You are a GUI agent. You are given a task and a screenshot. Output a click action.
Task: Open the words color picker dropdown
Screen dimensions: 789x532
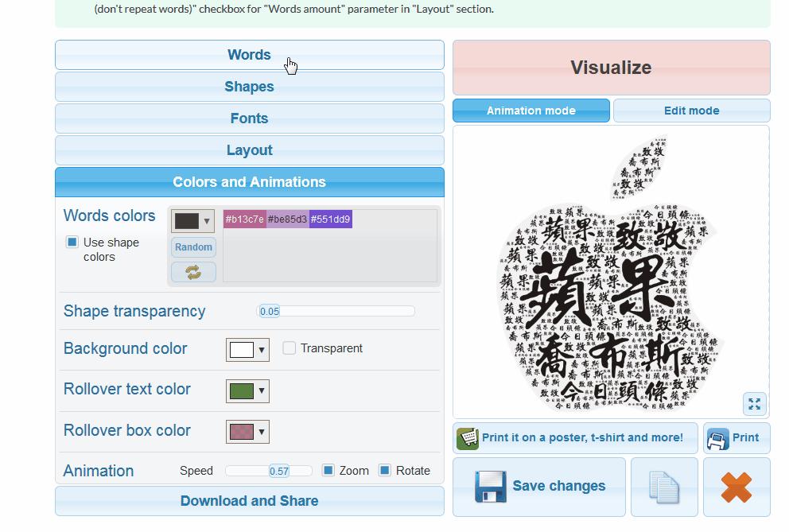pos(193,221)
